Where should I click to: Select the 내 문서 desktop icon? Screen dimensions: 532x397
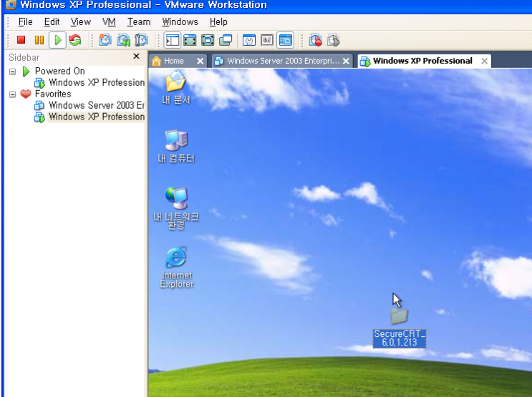[x=175, y=87]
